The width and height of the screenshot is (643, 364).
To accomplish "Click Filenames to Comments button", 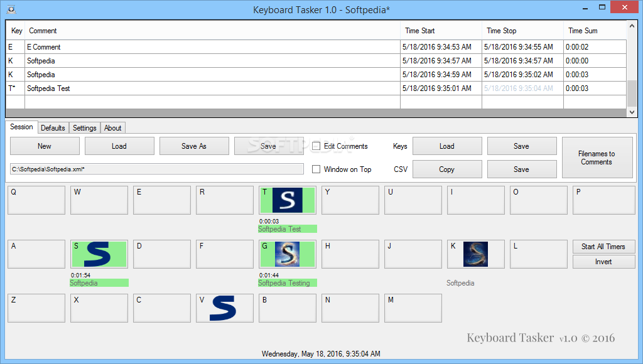I will pos(597,158).
